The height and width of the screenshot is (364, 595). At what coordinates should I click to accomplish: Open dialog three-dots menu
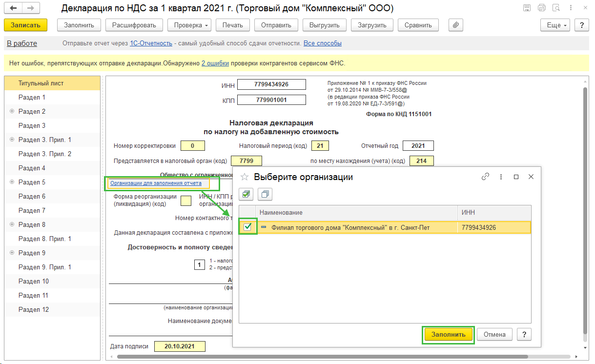[x=501, y=177]
